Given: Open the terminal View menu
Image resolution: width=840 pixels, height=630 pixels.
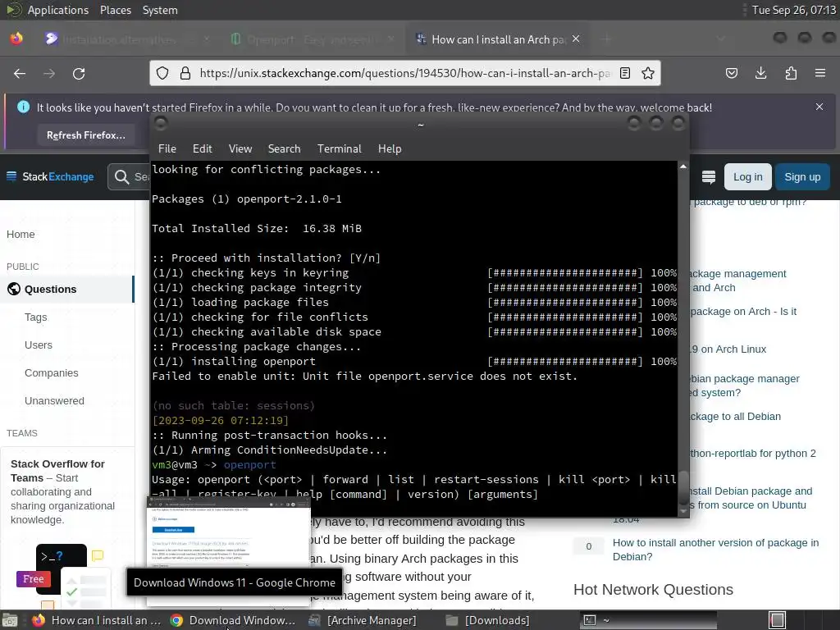Looking at the screenshot, I should pyautogui.click(x=240, y=149).
